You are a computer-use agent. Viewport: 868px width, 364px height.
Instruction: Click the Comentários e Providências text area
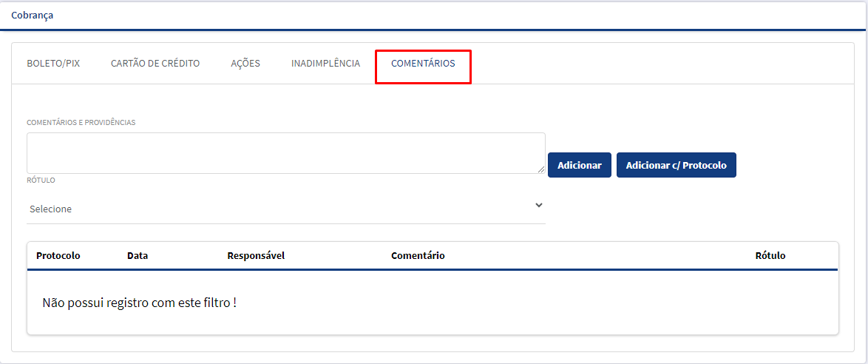point(285,153)
